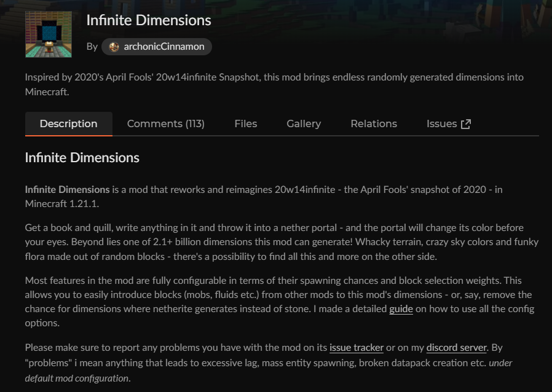Image resolution: width=552 pixels, height=392 pixels.
Task: Select the Description tab
Action: (69, 124)
